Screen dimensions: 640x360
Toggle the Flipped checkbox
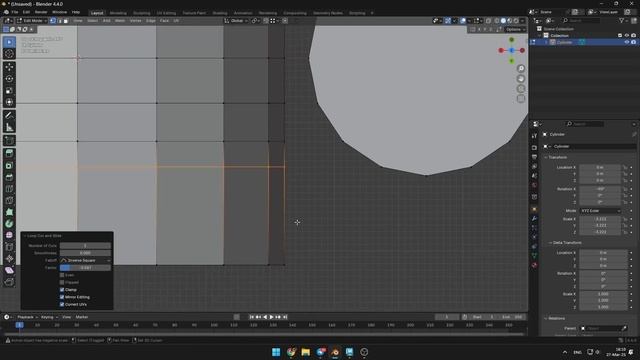(62, 282)
